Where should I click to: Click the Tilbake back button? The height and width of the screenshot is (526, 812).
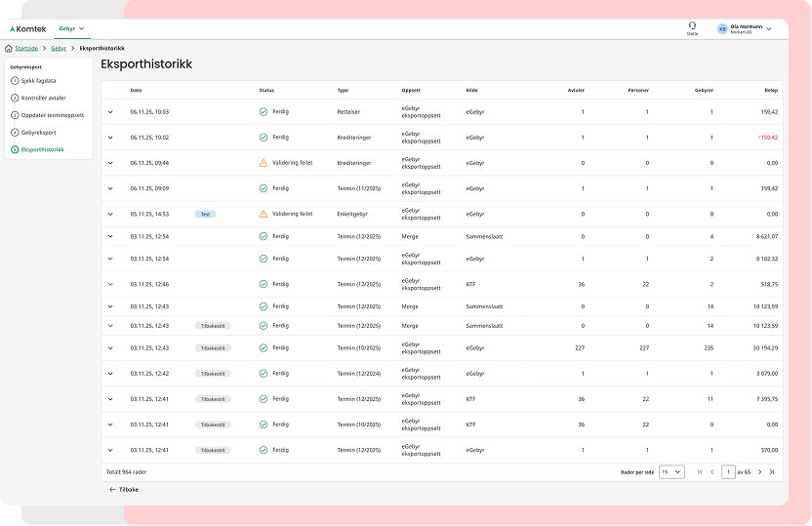[124, 489]
